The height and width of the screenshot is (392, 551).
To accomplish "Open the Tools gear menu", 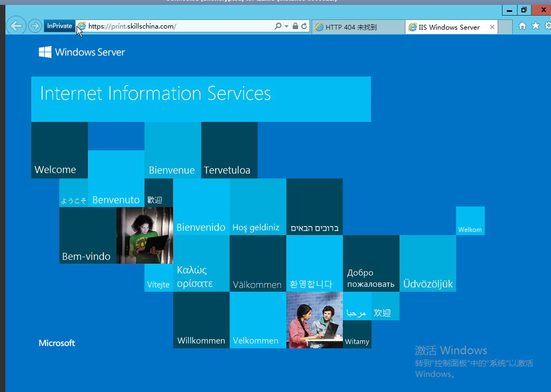I will 547,26.
